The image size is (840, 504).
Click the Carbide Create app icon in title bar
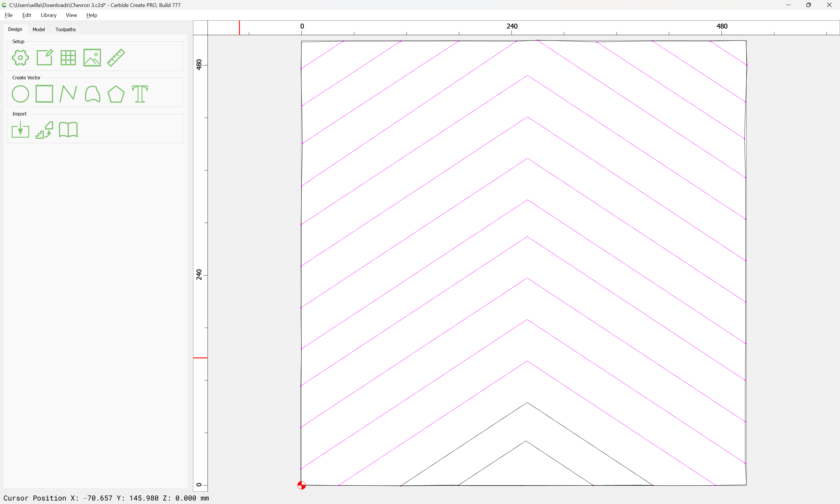point(4,5)
